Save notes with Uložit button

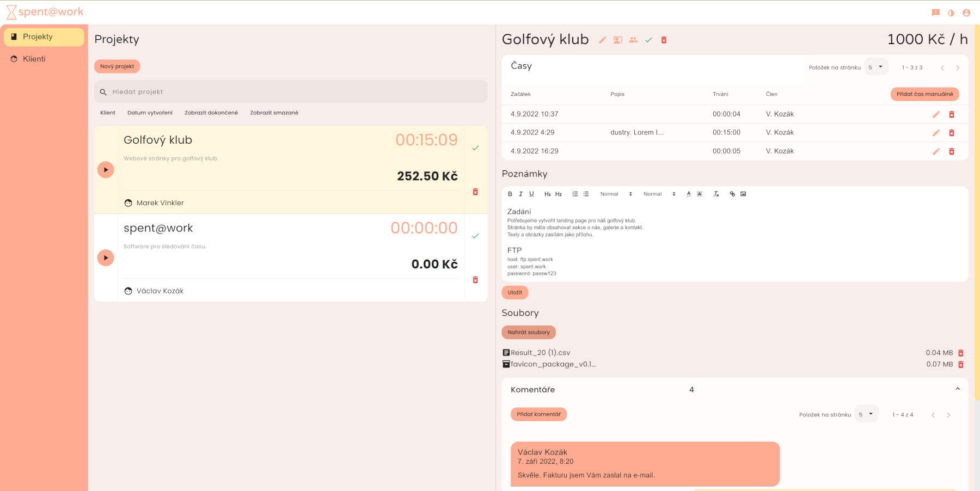tap(515, 292)
